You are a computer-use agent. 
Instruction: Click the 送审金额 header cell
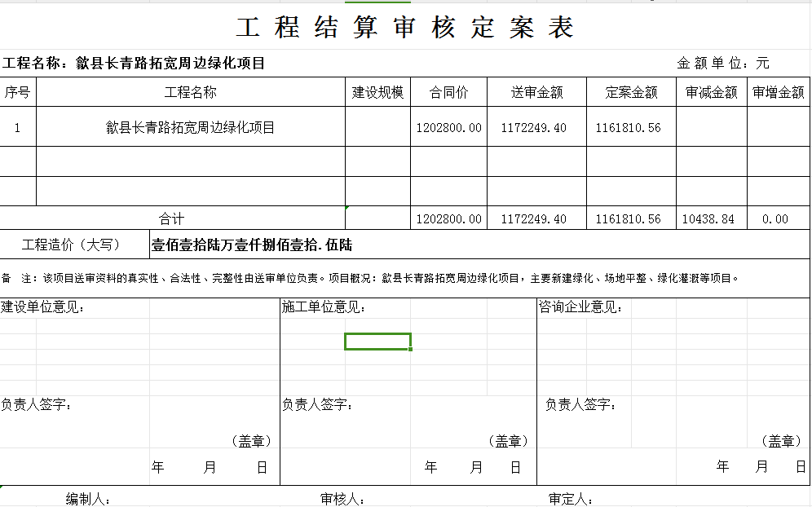click(x=536, y=92)
